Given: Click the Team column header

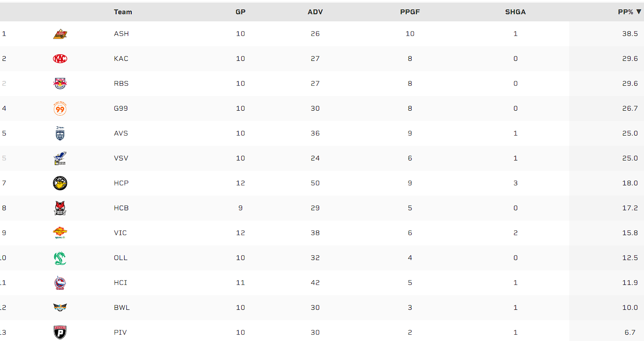Looking at the screenshot, I should [123, 12].
